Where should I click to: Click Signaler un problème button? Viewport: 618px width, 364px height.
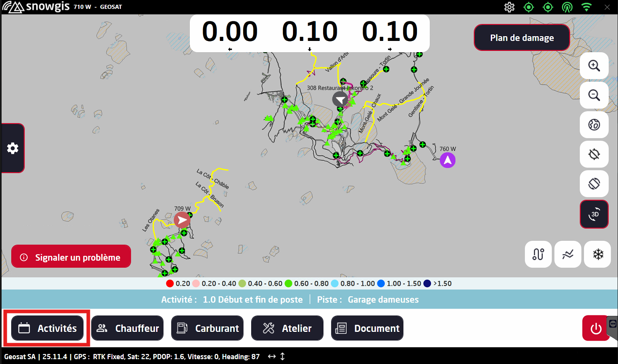coord(71,257)
